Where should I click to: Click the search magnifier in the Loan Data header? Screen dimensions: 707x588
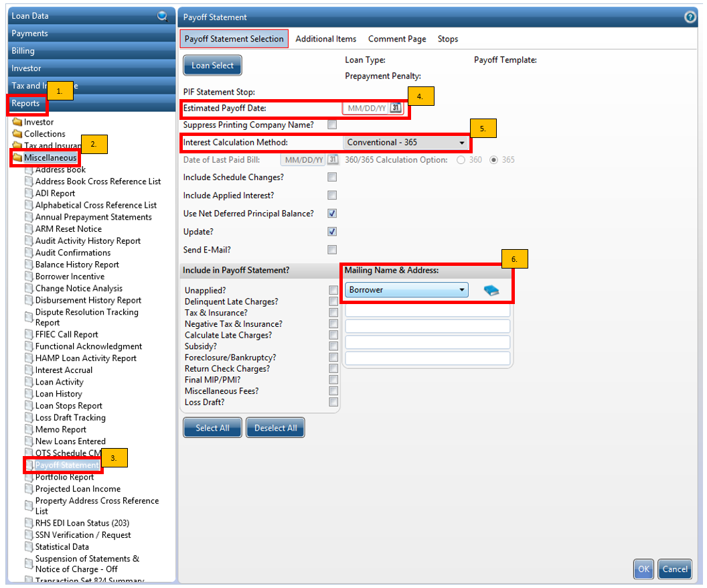pyautogui.click(x=163, y=15)
